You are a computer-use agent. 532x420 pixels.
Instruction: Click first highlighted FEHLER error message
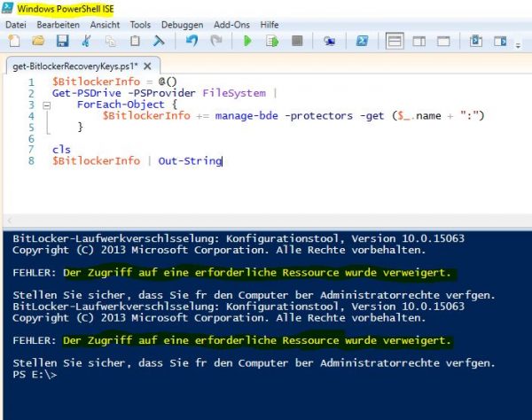(257, 273)
